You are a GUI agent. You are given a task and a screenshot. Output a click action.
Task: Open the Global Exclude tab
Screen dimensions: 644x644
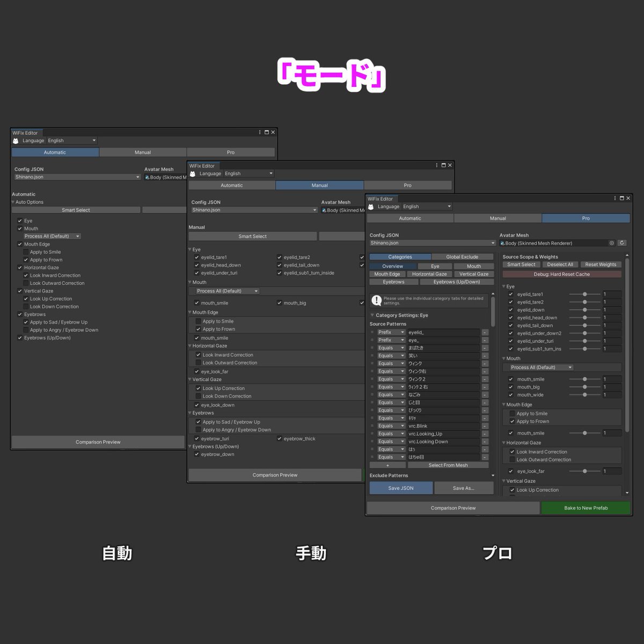(x=462, y=257)
